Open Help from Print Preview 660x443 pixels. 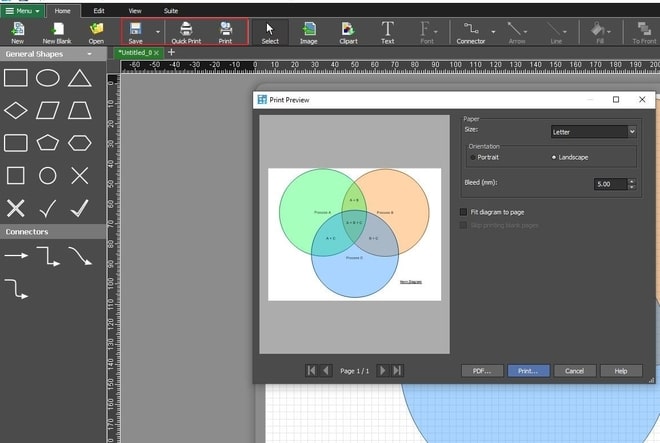pos(621,371)
